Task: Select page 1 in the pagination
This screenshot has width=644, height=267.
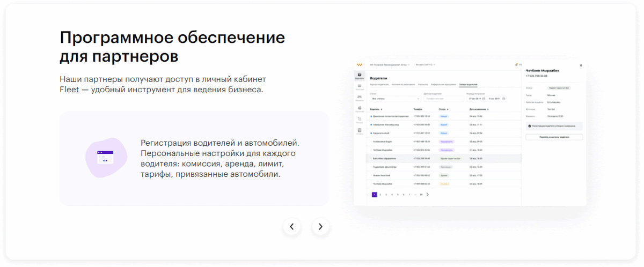Action: tap(374, 195)
